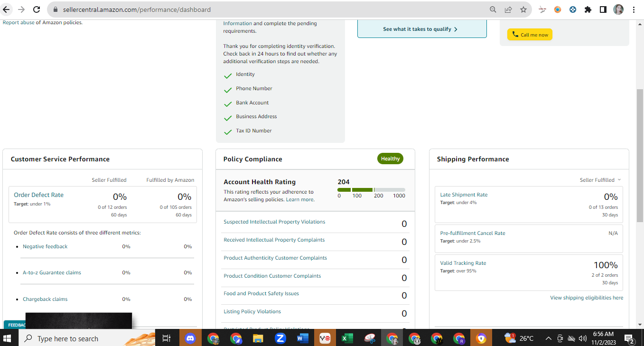Open the Valid Tracking Rate link
The image size is (644, 346).
click(x=463, y=263)
